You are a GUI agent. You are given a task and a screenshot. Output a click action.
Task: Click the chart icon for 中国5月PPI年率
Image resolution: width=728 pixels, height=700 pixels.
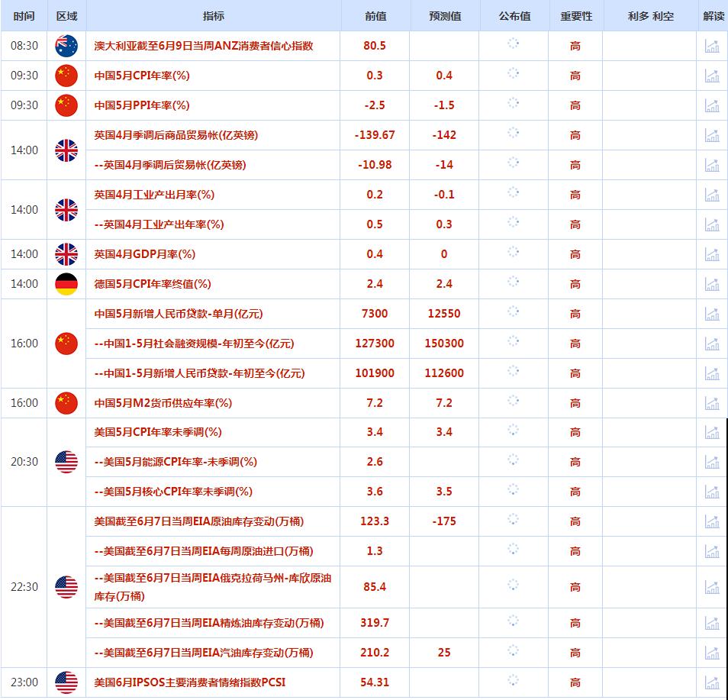(x=712, y=105)
